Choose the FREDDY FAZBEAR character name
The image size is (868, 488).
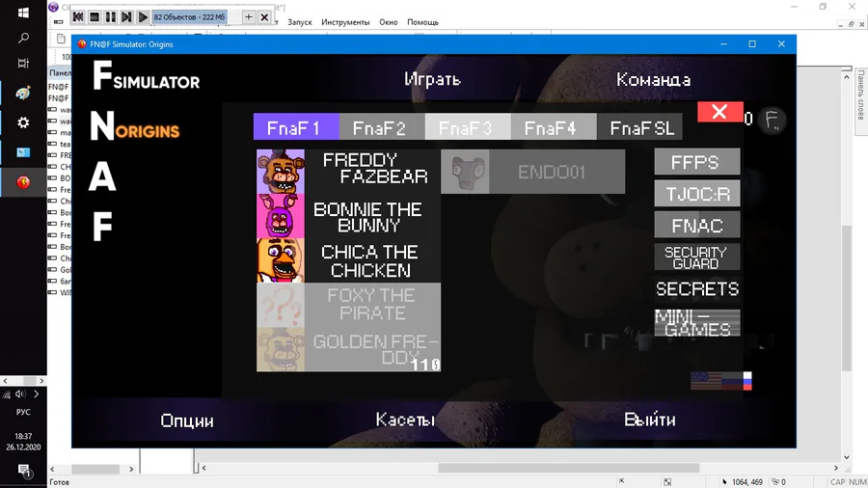(x=375, y=168)
